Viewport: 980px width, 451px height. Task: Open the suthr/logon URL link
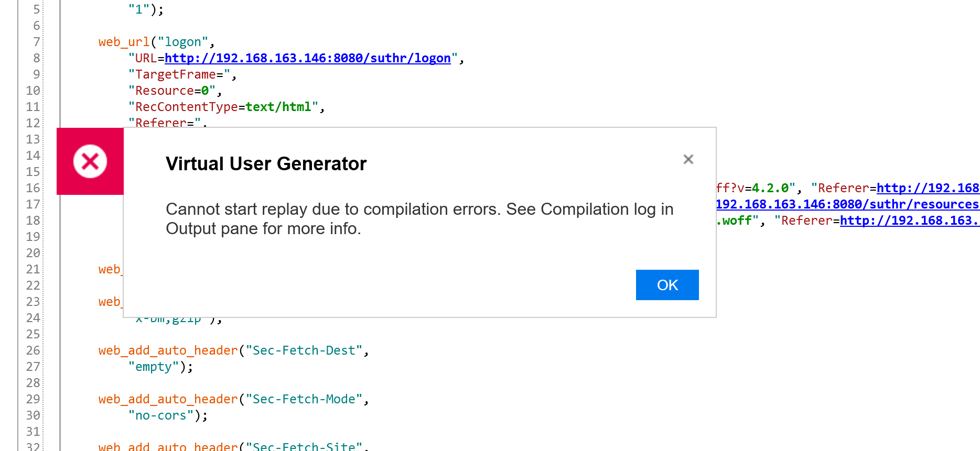click(308, 58)
